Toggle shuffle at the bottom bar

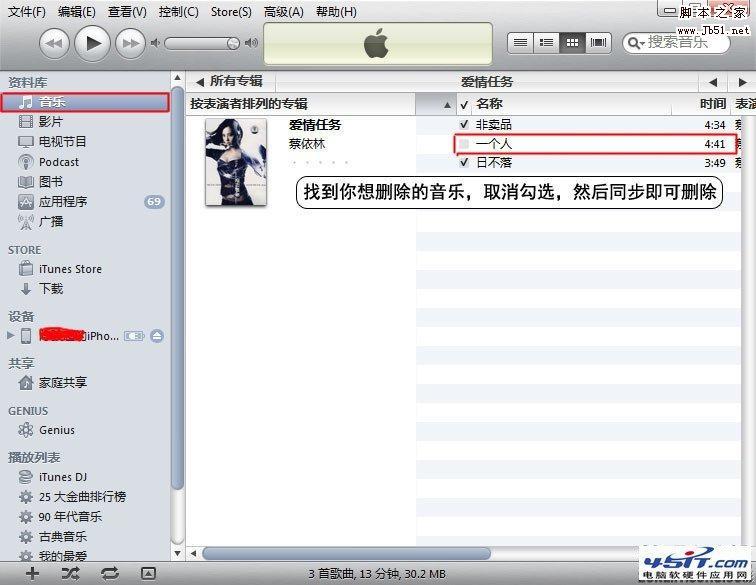pos(71,573)
